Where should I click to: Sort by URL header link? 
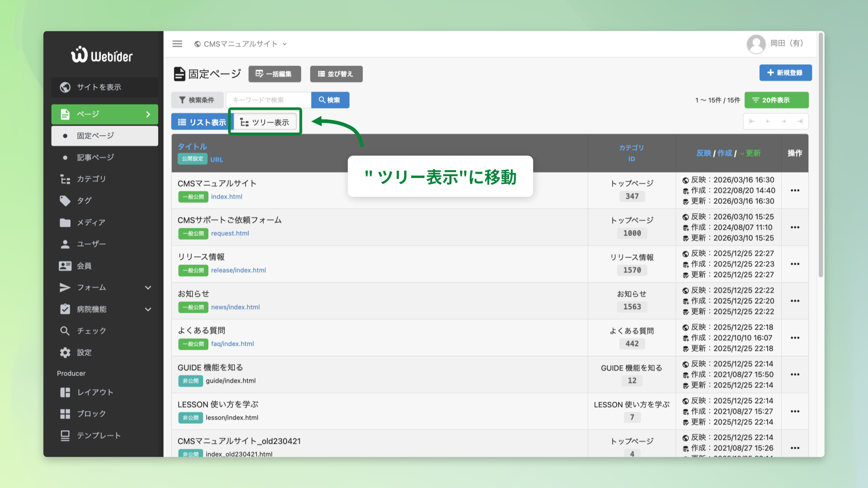click(x=217, y=160)
